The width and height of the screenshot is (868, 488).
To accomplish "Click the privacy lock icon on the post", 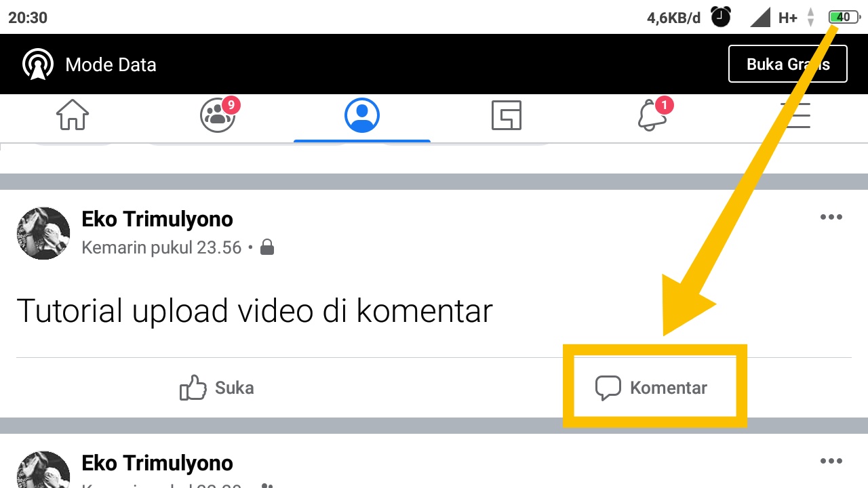I will pyautogui.click(x=267, y=247).
